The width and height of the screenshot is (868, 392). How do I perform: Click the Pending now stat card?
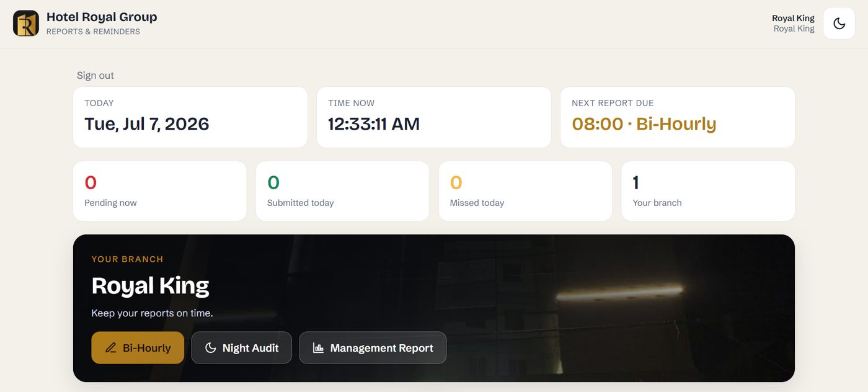160,191
